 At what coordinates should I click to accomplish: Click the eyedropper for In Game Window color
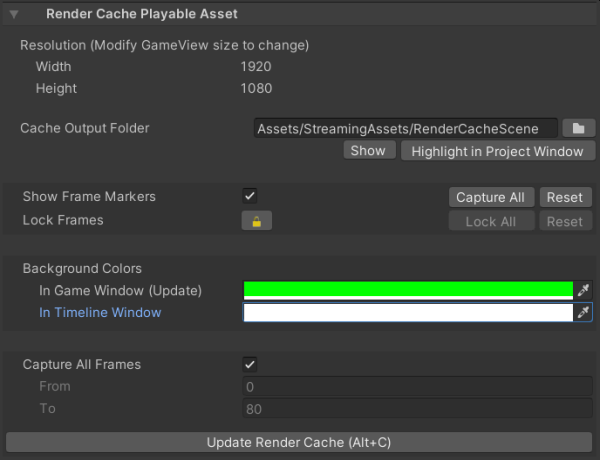pyautogui.click(x=584, y=290)
